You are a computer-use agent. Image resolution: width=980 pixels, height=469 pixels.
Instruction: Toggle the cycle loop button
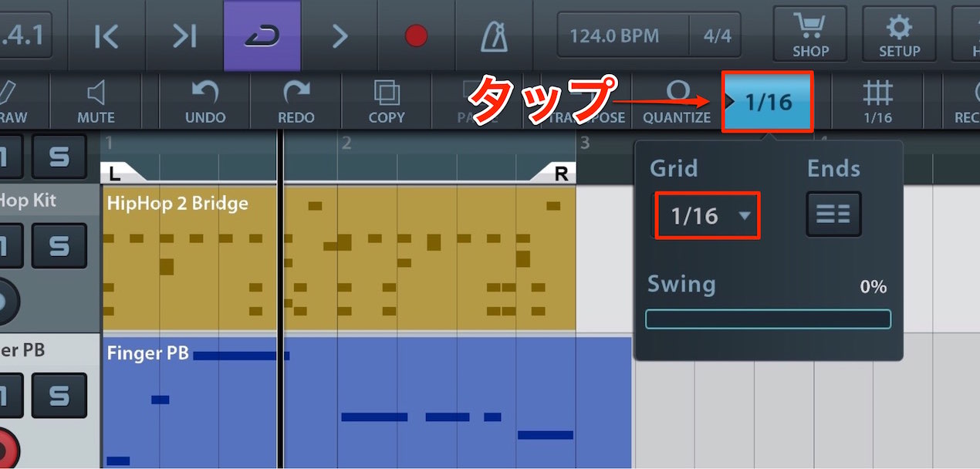pos(262,35)
